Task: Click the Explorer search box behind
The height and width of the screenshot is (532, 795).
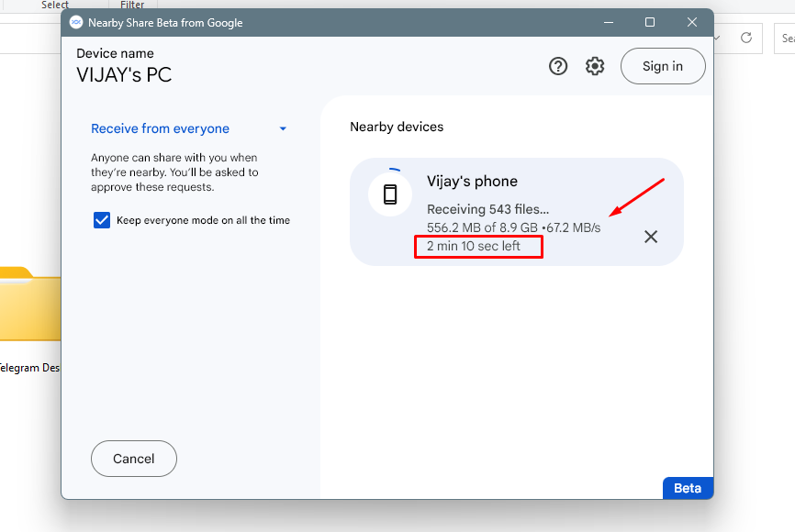Action: click(x=784, y=39)
